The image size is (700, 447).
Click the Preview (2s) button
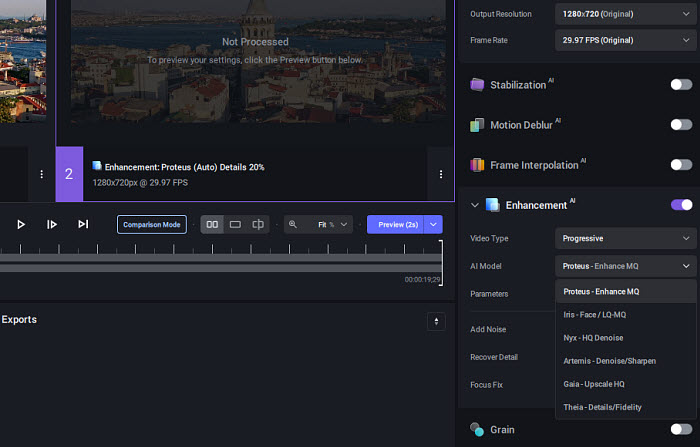(395, 225)
